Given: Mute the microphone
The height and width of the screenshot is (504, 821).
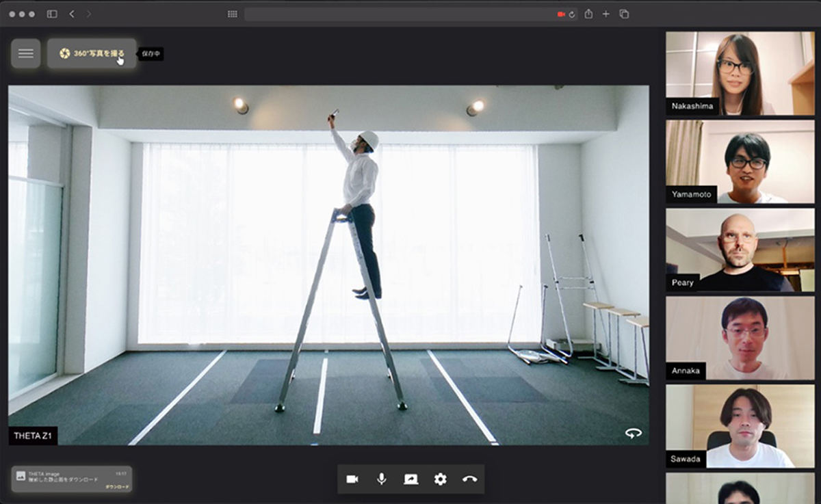Looking at the screenshot, I should coord(382,479).
